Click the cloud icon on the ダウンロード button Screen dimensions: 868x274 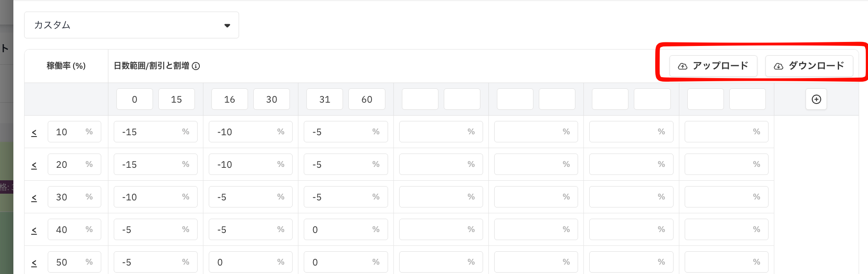tap(778, 66)
